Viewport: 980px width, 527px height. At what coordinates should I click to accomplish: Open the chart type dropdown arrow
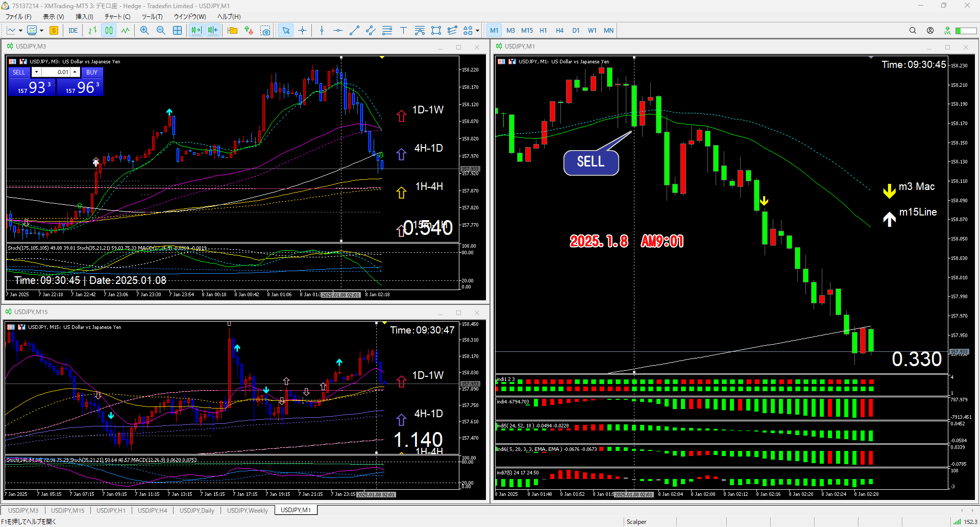point(20,31)
